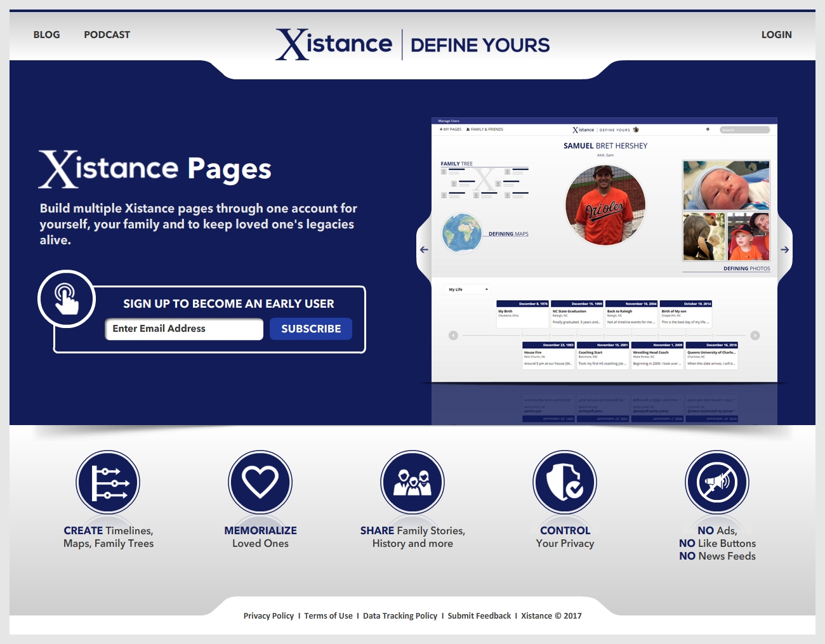
Task: Open the Data Tracking Policy link
Action: 400,615
